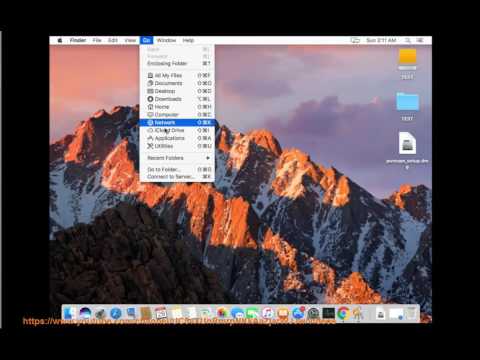Open the Downloads stack in dock
The width and height of the screenshot is (480, 360).
coord(381,313)
